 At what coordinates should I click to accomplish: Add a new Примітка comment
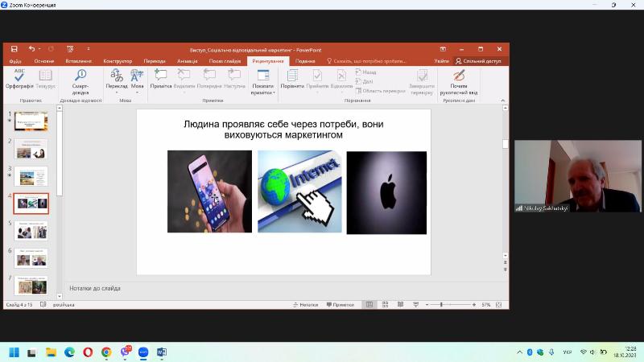click(x=161, y=79)
